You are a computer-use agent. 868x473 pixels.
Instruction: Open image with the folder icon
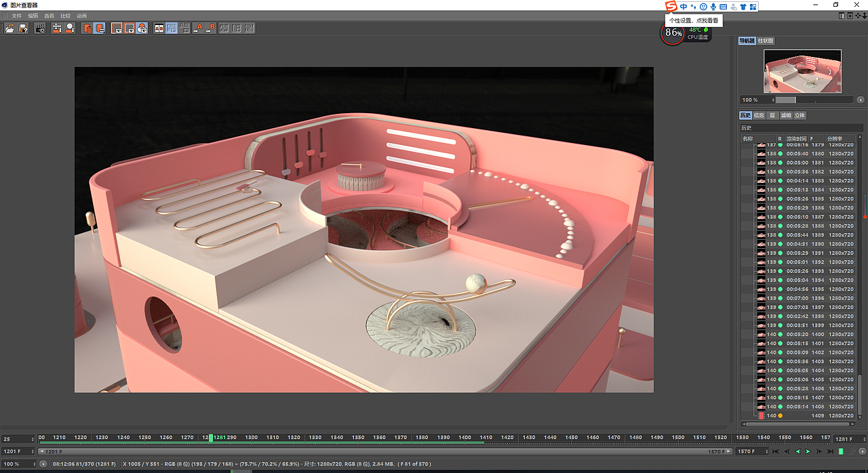click(9, 28)
